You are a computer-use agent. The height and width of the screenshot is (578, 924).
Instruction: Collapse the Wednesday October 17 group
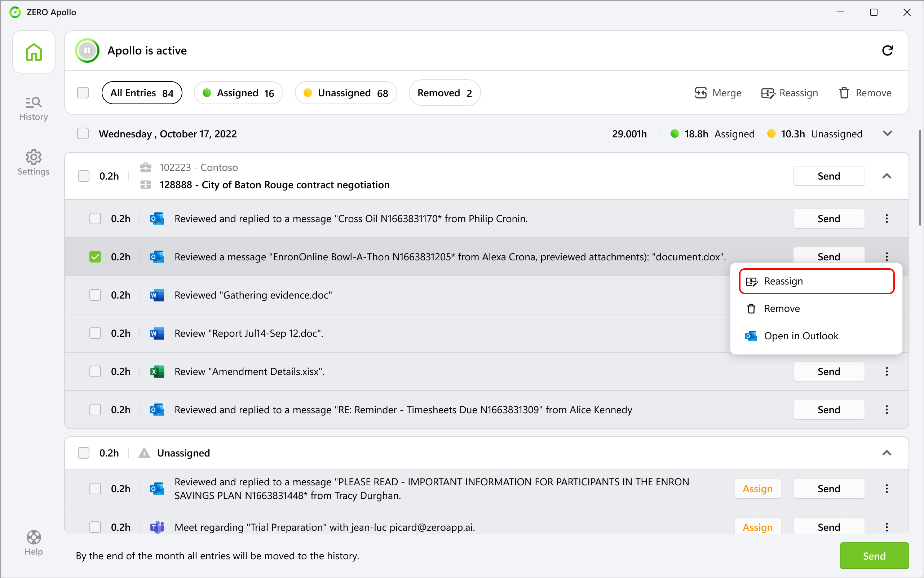click(887, 133)
